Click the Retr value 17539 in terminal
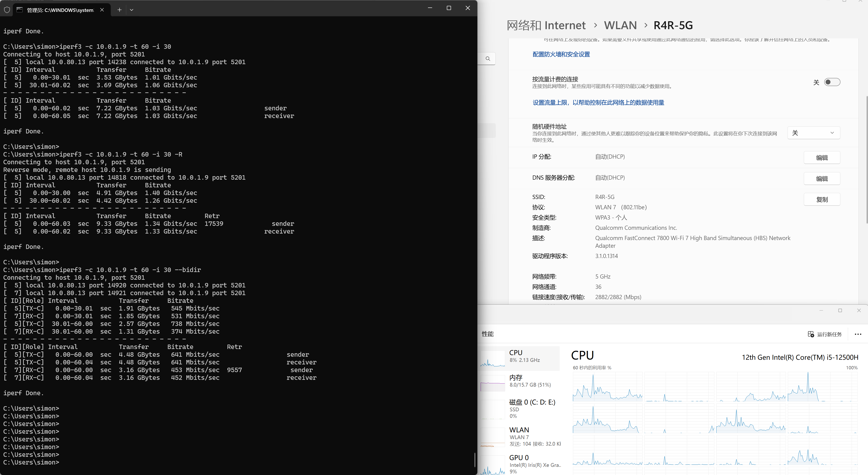The height and width of the screenshot is (475, 868). [x=214, y=224]
